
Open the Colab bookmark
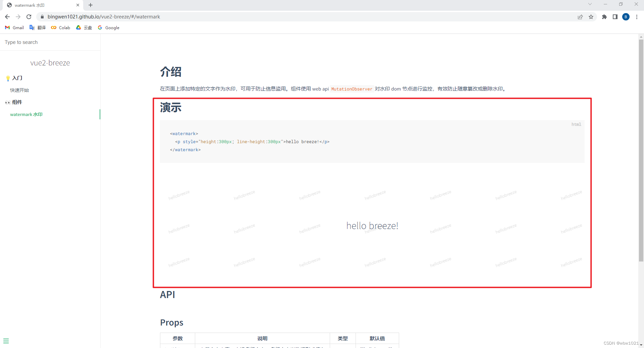[61, 27]
